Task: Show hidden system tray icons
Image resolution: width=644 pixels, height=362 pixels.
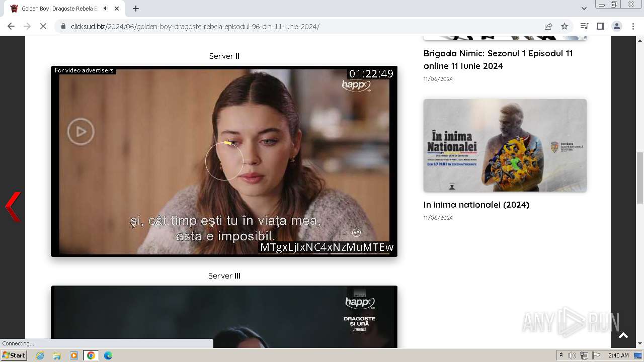Action: (561, 355)
